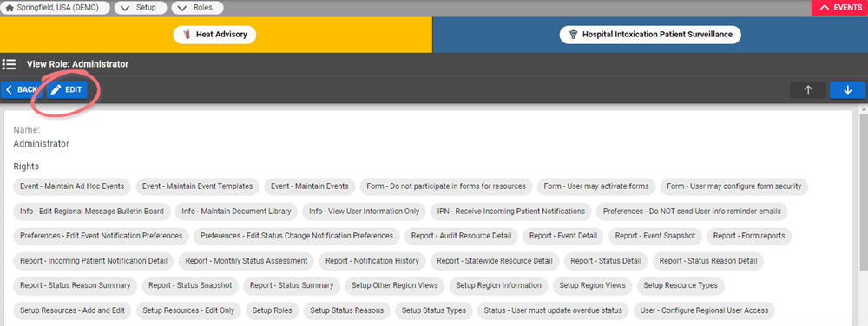The height and width of the screenshot is (326, 868).
Task: Click the home icon beside Springfield, USA
Action: [10, 8]
